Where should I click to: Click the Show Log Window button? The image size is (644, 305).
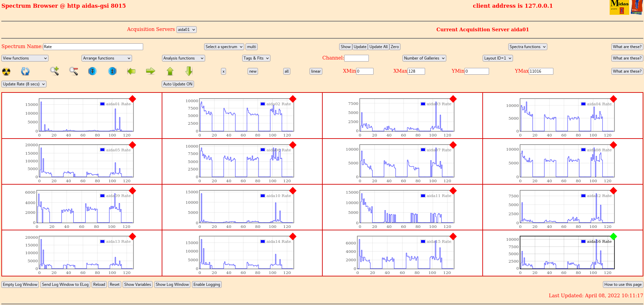tap(172, 284)
